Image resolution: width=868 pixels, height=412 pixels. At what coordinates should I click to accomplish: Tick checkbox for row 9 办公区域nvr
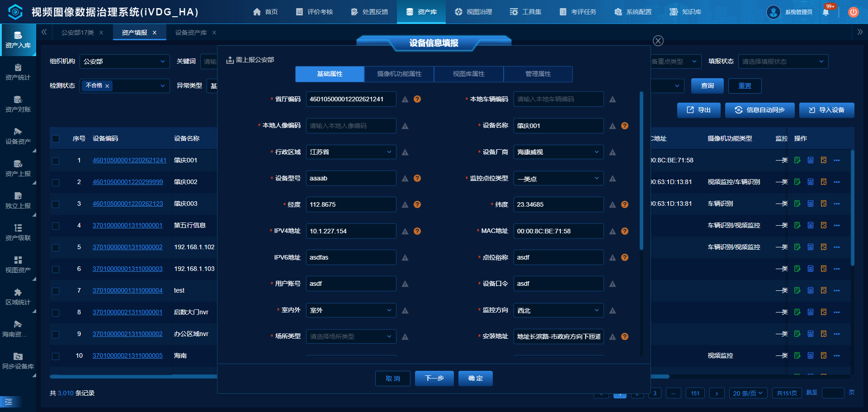(56, 334)
